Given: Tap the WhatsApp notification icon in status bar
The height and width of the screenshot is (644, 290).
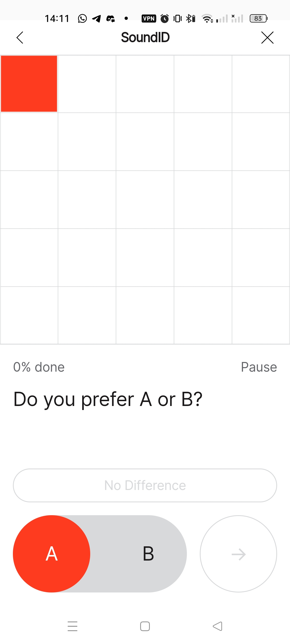Looking at the screenshot, I should [82, 19].
